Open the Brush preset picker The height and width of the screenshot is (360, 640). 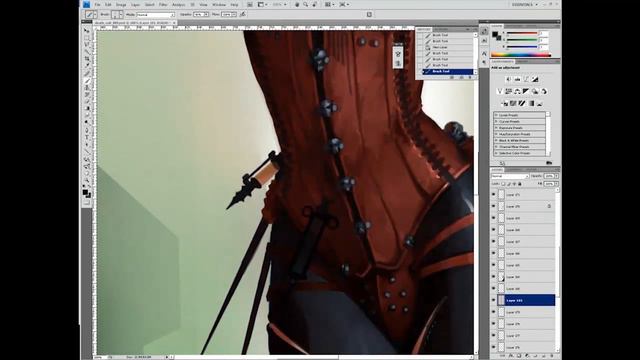click(x=117, y=14)
